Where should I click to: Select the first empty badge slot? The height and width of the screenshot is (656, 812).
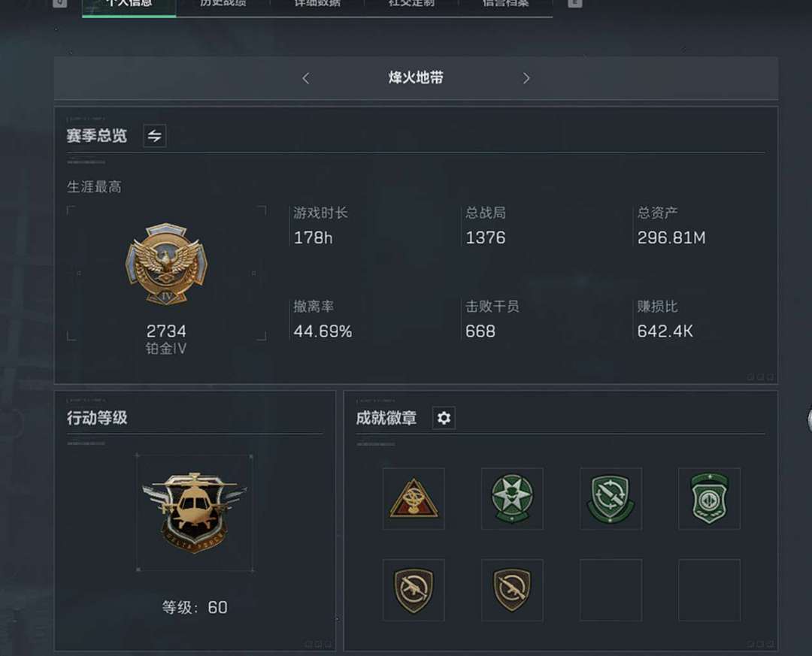pyautogui.click(x=611, y=590)
